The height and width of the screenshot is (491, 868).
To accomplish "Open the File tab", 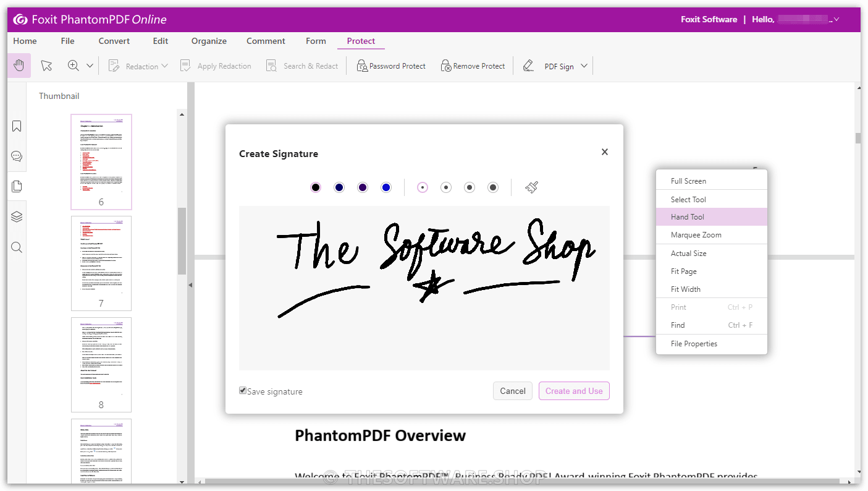I will pos(68,41).
